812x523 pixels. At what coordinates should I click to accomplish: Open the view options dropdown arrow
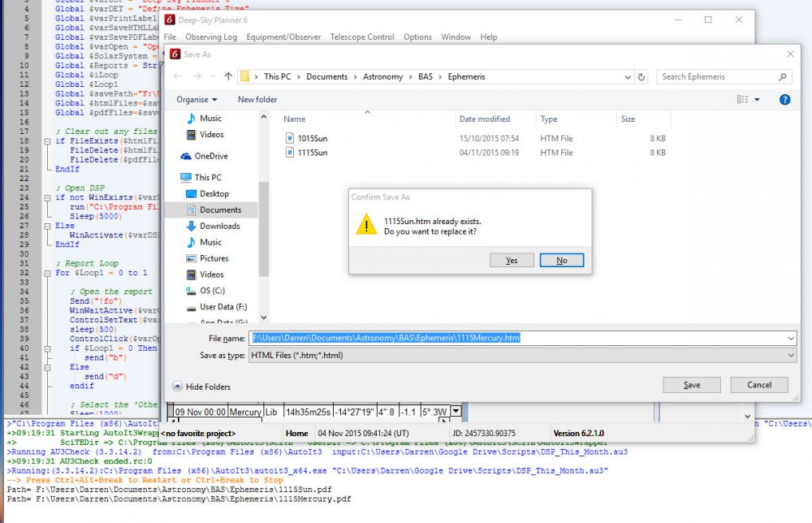pos(757,99)
